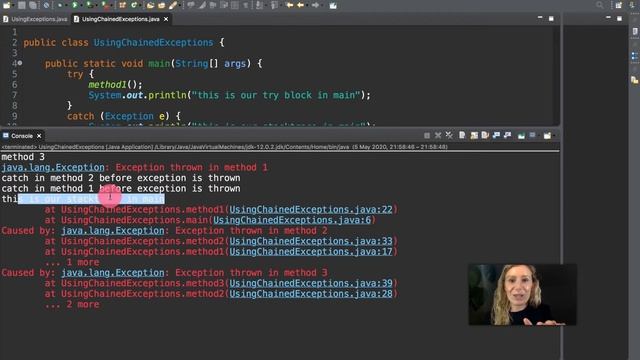This screenshot has height=360, width=640.
Task: Click the Save All icon
Action: click(33, 5)
